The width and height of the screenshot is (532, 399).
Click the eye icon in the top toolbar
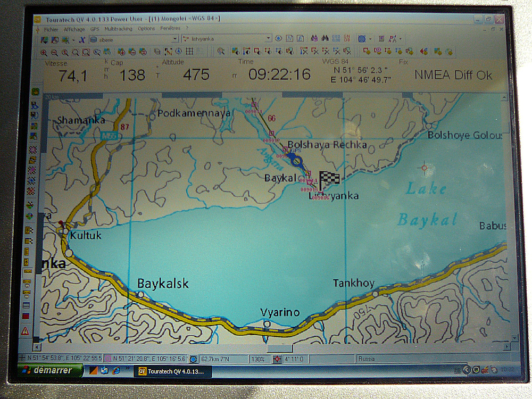pyautogui.click(x=279, y=38)
